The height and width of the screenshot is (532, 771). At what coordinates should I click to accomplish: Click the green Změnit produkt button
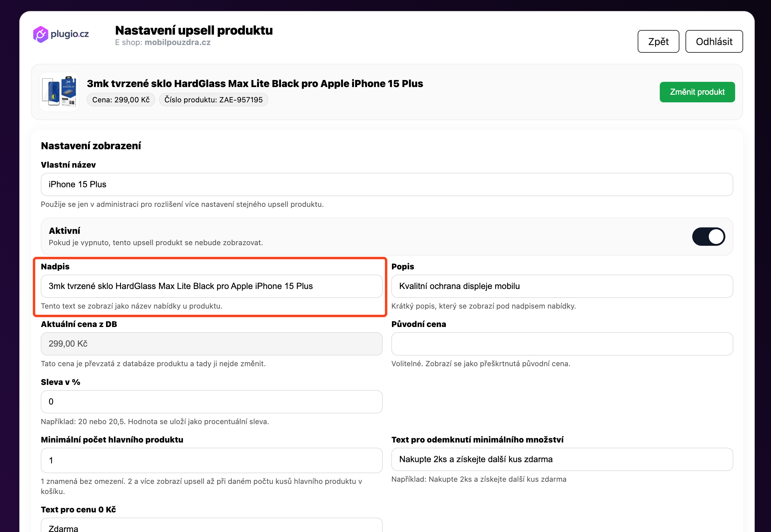[x=697, y=92]
